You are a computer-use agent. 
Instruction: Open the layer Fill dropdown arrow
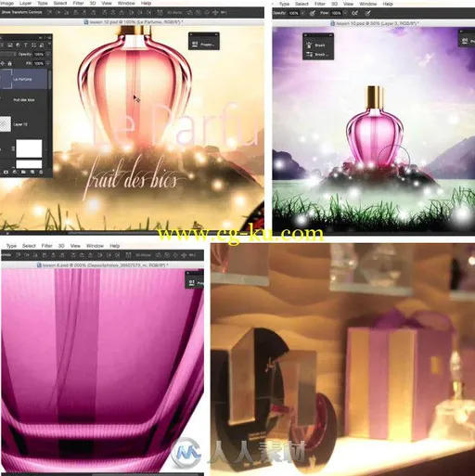48,64
